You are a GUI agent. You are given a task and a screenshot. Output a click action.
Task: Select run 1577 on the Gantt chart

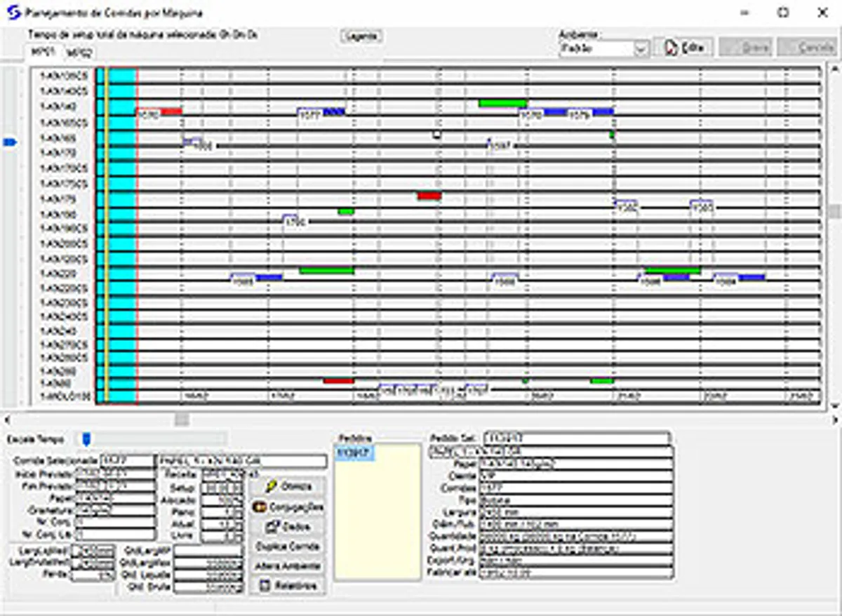pos(310,114)
